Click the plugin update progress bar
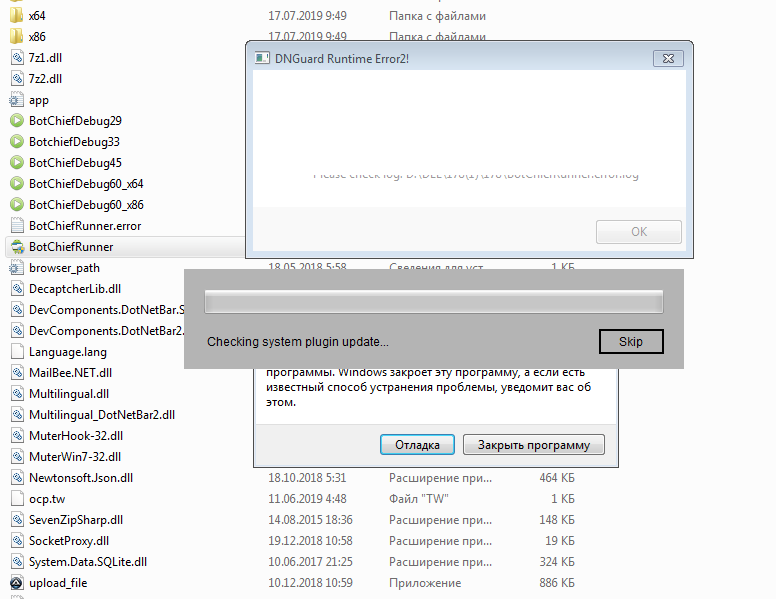This screenshot has width=776, height=599. pyautogui.click(x=434, y=301)
